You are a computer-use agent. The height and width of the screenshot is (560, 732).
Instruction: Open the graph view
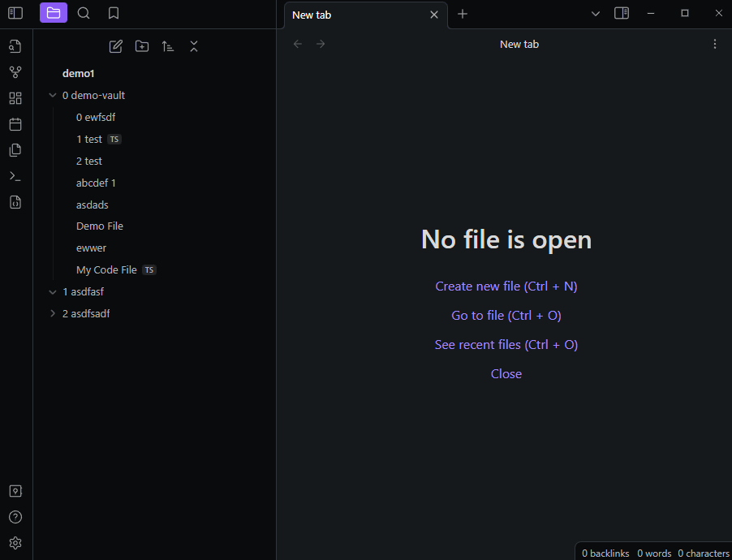(15, 71)
